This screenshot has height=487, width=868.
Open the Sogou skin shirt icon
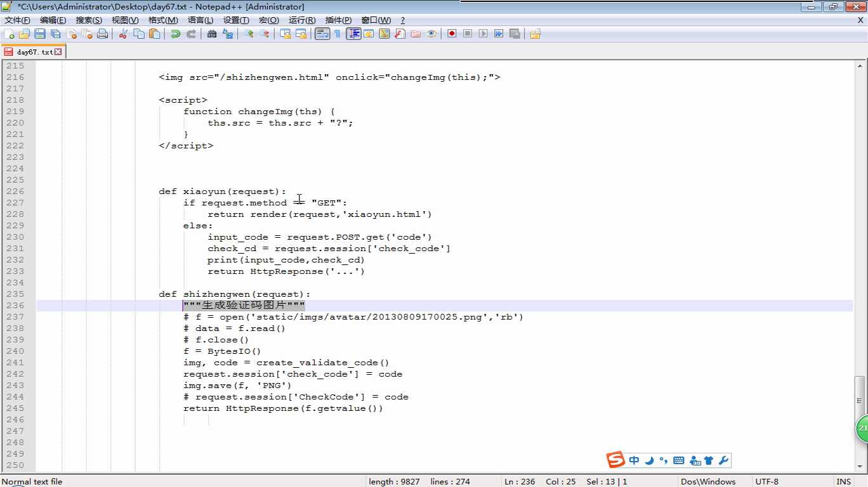click(x=709, y=460)
